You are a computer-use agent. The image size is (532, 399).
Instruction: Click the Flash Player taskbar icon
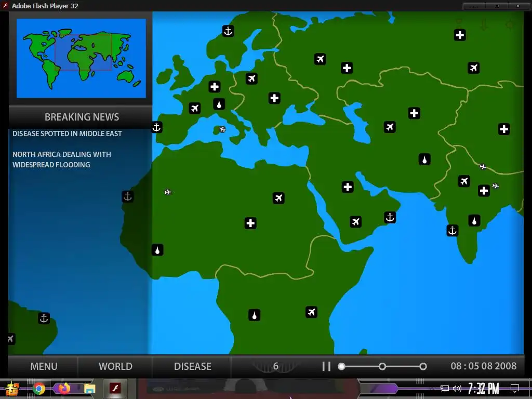click(115, 388)
